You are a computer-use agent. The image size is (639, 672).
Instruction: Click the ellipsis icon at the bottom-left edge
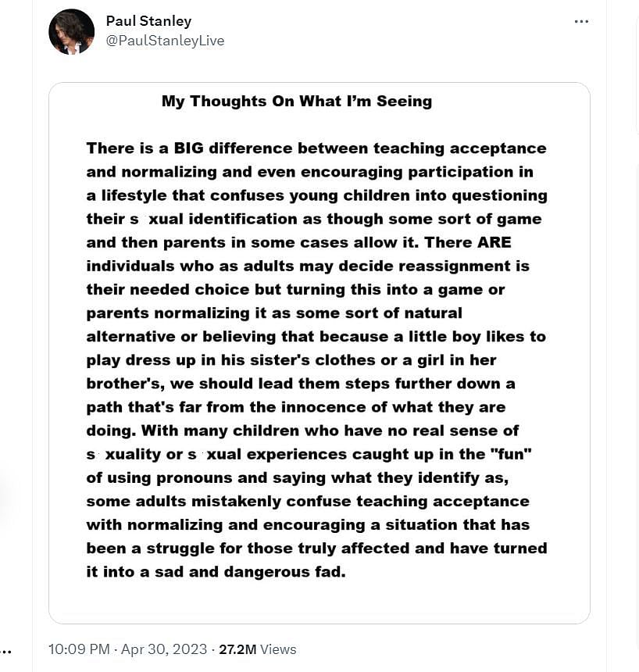coord(5,652)
